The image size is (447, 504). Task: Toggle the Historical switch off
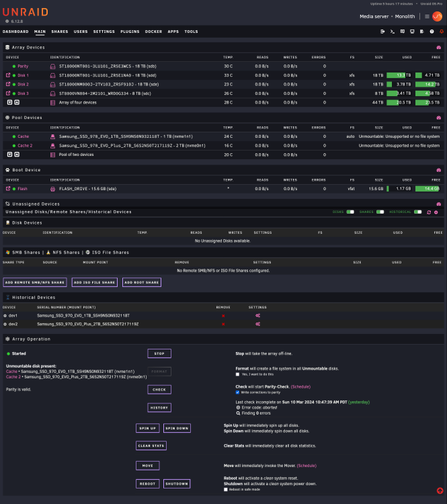coord(417,212)
